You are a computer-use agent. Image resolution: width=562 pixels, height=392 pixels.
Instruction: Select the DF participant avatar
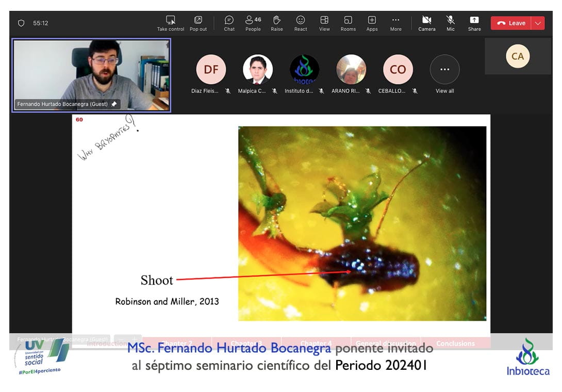coord(211,70)
